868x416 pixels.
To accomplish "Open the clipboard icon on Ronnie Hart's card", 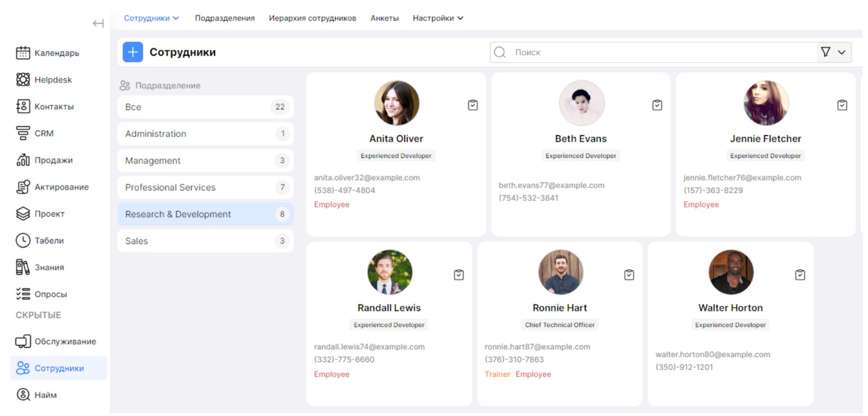I will (x=629, y=275).
